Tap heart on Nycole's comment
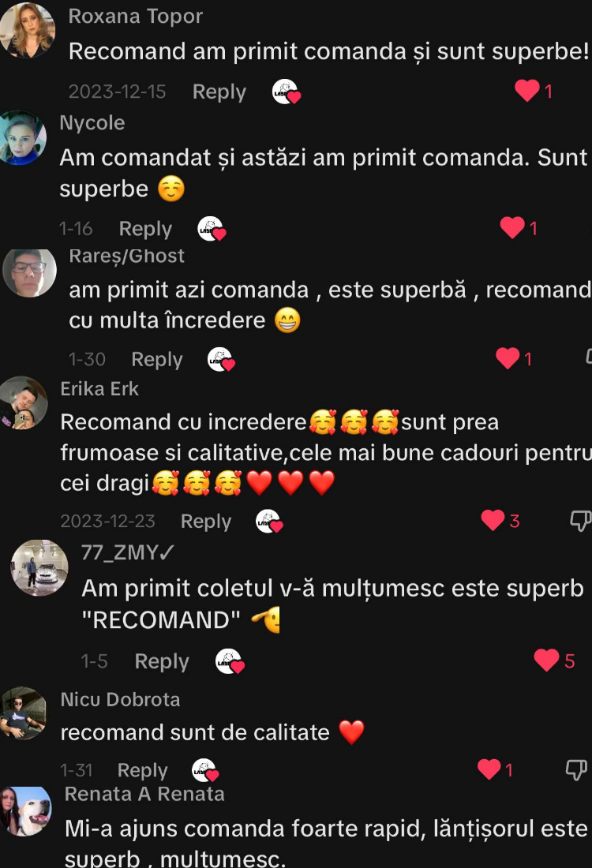Screen dimensions: 592x868 tap(512, 227)
